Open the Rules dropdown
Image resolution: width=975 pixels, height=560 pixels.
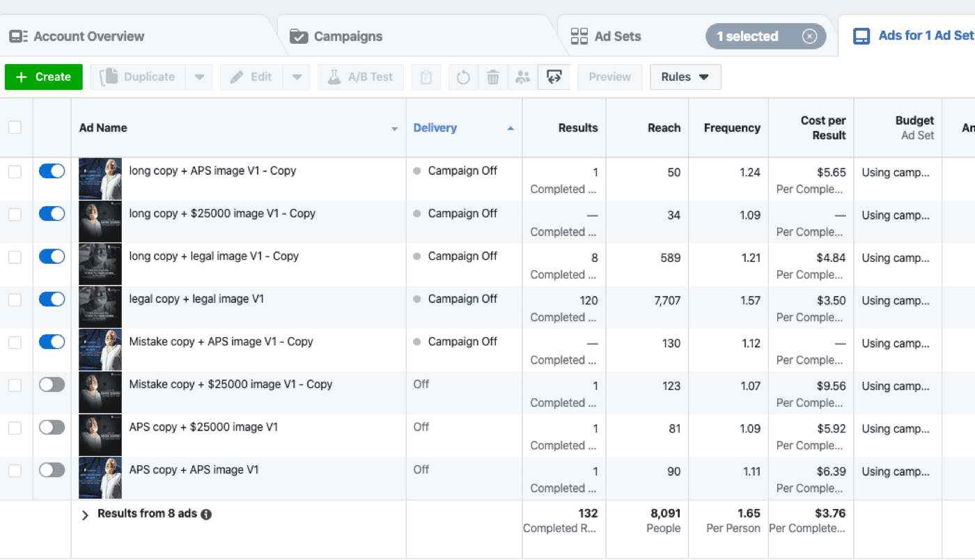tap(685, 77)
